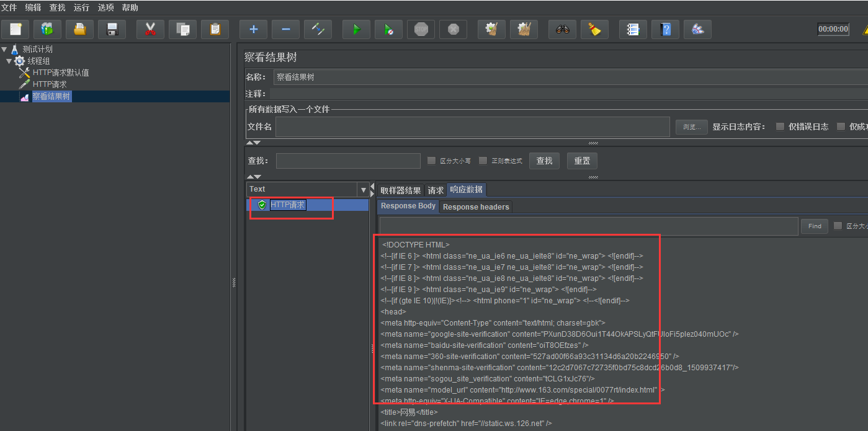This screenshot has height=431, width=868.
Task: Click the response Find text field
Action: pyautogui.click(x=589, y=226)
